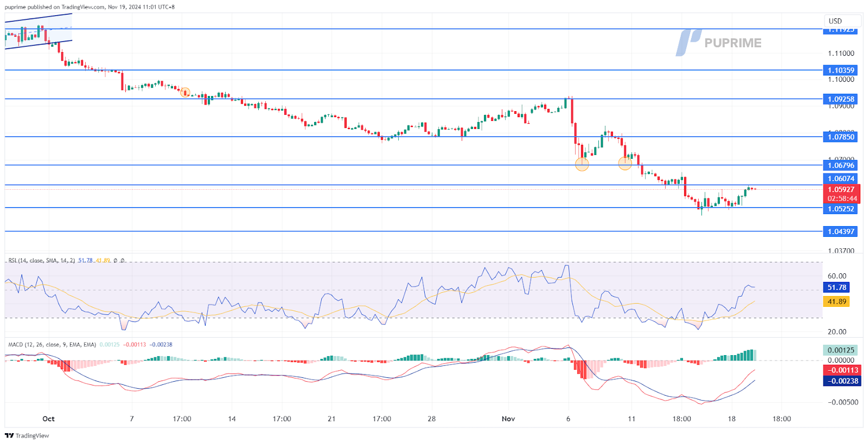Click the 21 date label on time axis
This screenshot has height=444, width=868.
(331, 419)
